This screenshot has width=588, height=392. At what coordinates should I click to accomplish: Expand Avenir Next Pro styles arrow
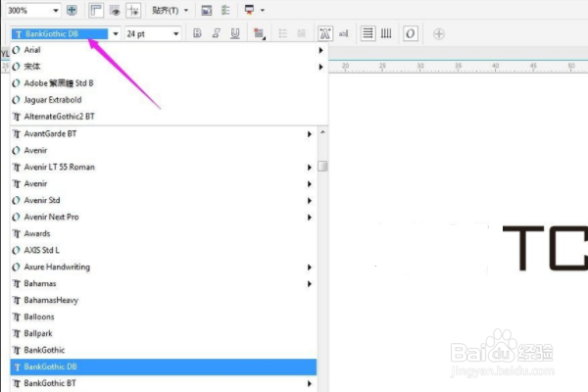(310, 218)
